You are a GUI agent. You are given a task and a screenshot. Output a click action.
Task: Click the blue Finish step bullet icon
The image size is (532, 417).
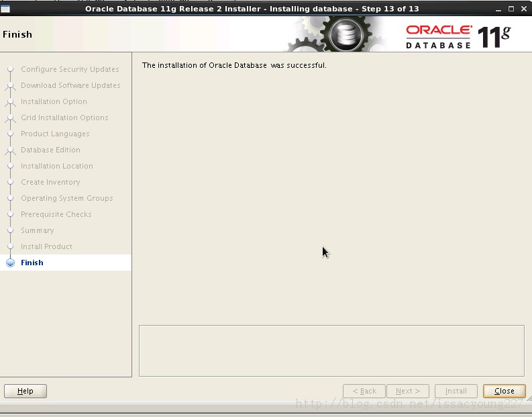(x=11, y=263)
